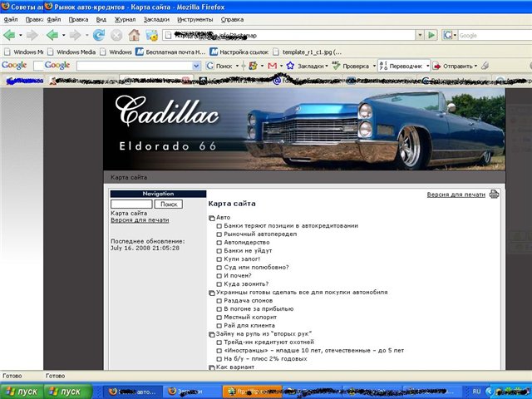
Task: Click the green Go arrow button
Action: [431, 35]
